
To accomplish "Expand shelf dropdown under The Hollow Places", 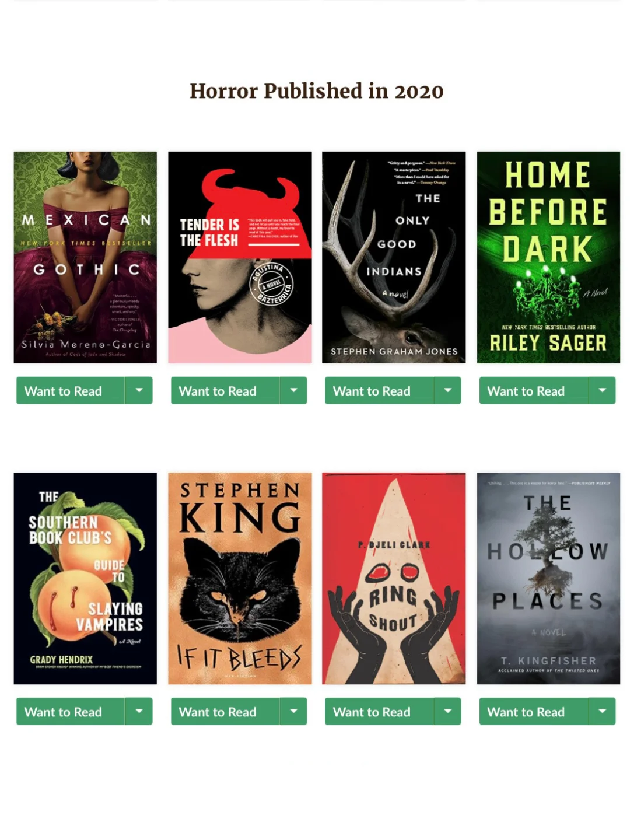I will (x=602, y=711).
